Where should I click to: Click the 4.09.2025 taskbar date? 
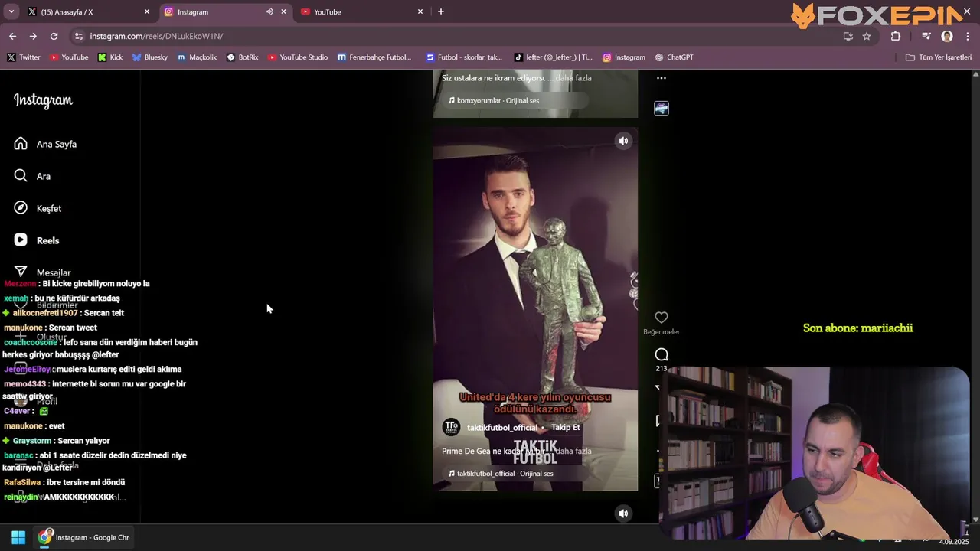pos(954,542)
